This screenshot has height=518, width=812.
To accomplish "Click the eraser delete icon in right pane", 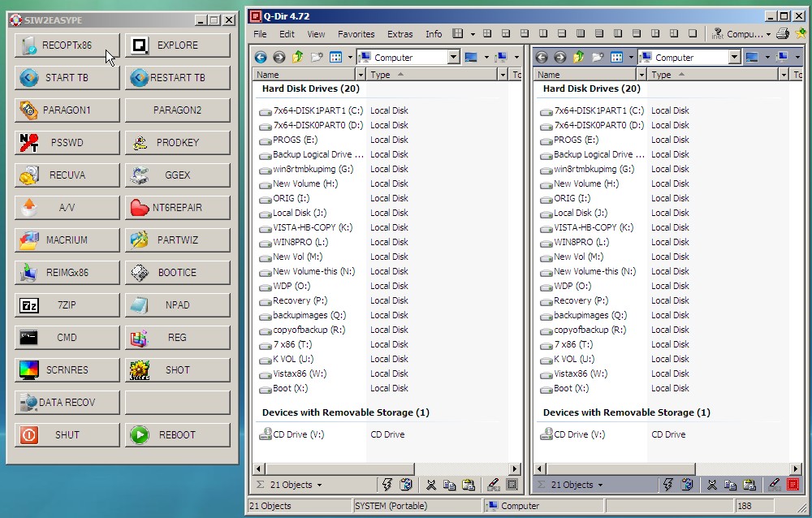I will click(x=774, y=485).
